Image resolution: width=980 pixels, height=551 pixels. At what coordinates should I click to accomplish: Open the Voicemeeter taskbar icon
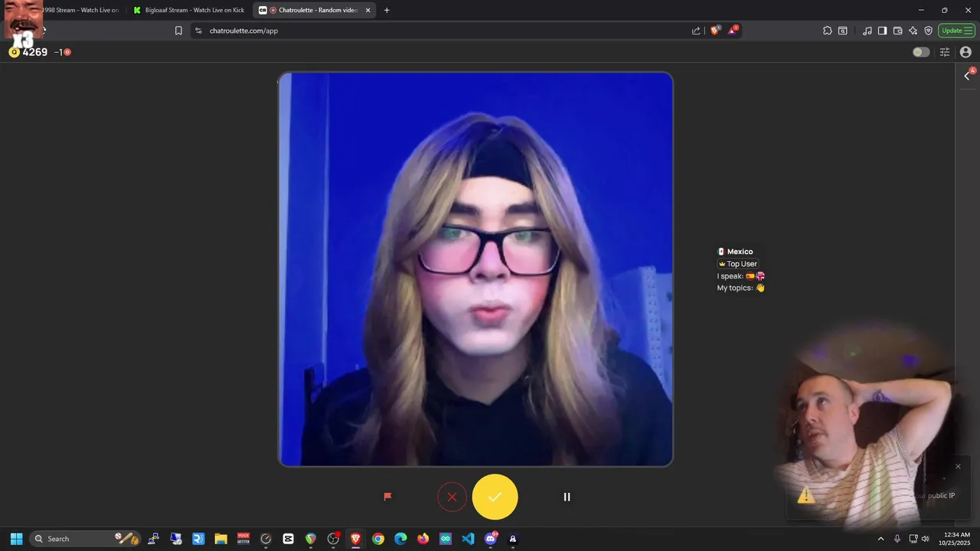point(243,539)
